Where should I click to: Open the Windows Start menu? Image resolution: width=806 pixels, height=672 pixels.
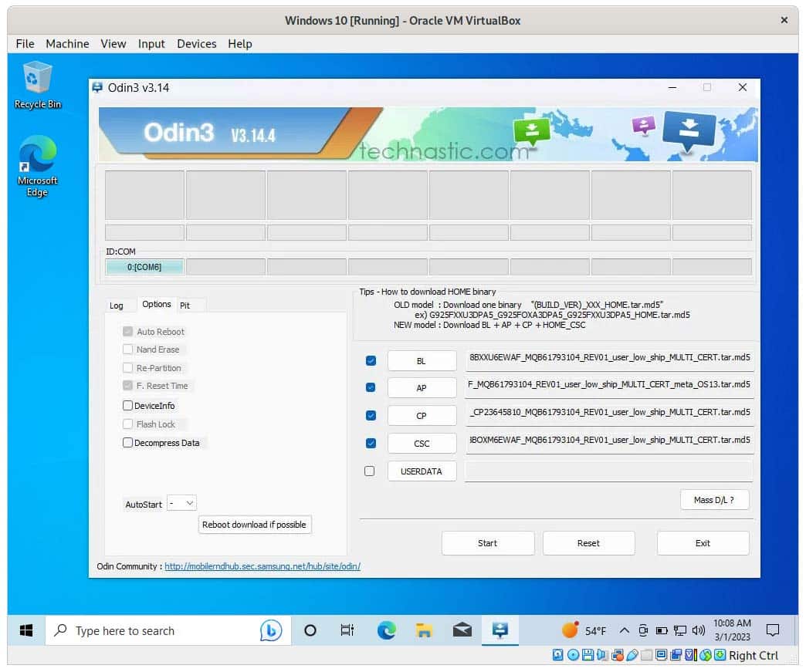point(26,630)
